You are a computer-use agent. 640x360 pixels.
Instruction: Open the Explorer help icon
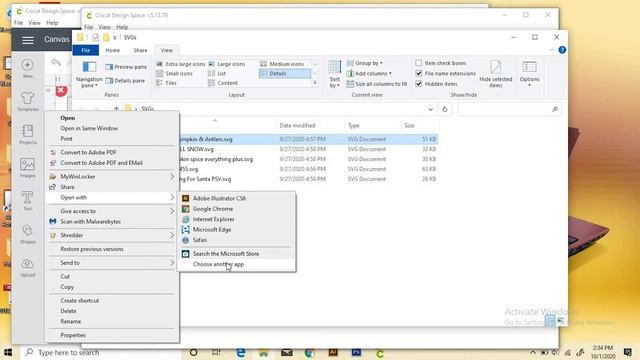[x=562, y=50]
